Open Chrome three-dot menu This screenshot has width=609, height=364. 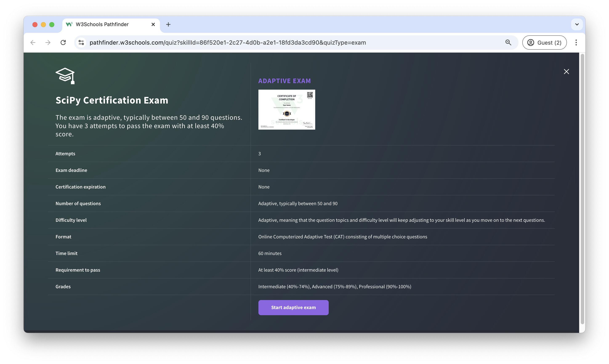tap(576, 43)
